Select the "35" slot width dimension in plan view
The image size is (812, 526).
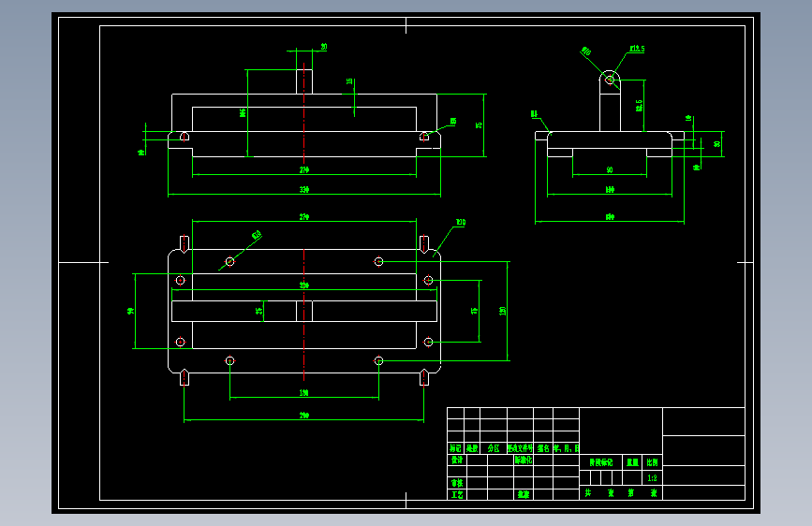tap(258, 311)
